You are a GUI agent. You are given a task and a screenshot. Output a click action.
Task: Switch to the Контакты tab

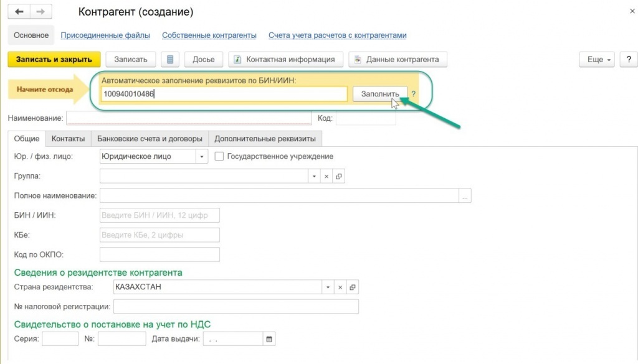click(69, 139)
